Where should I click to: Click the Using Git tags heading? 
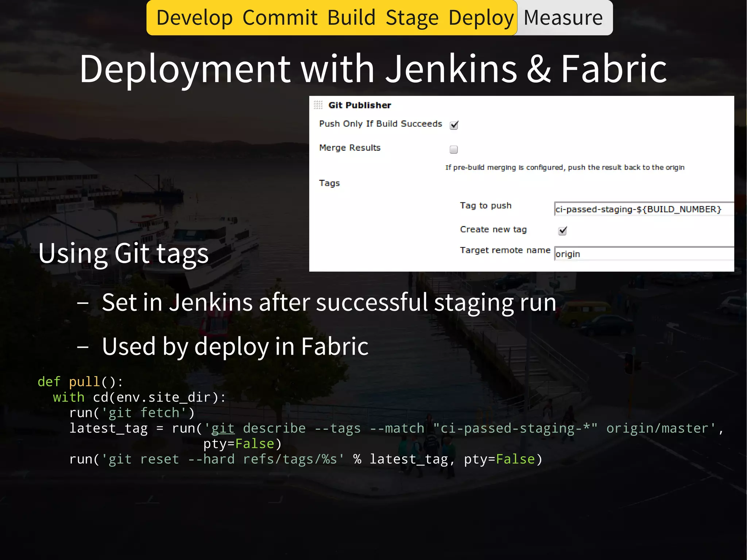(x=123, y=254)
